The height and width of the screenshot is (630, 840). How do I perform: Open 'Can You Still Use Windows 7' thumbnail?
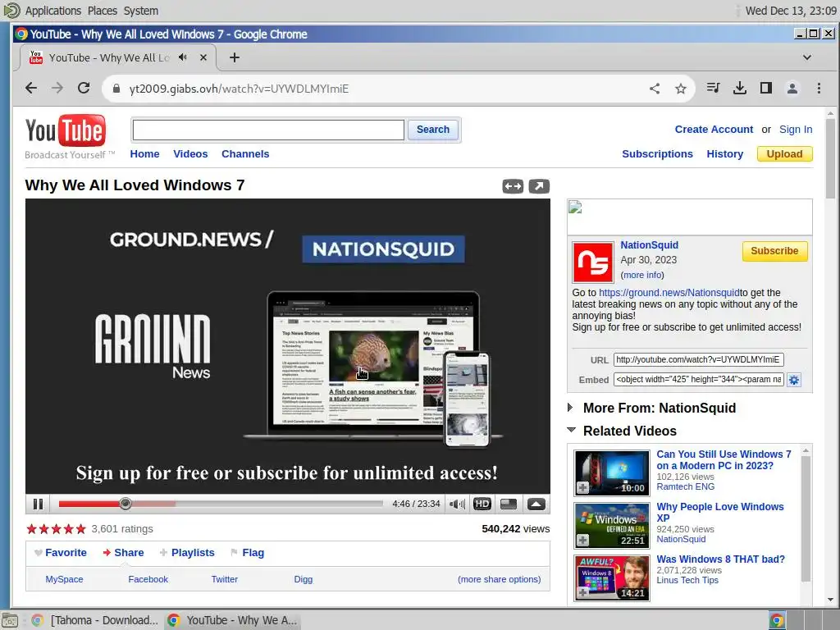611,472
